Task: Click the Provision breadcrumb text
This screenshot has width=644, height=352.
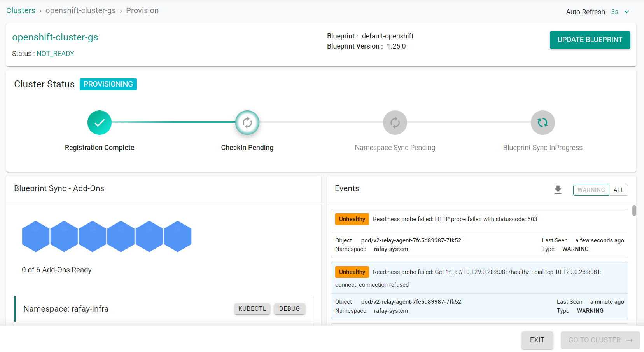Action: (142, 10)
